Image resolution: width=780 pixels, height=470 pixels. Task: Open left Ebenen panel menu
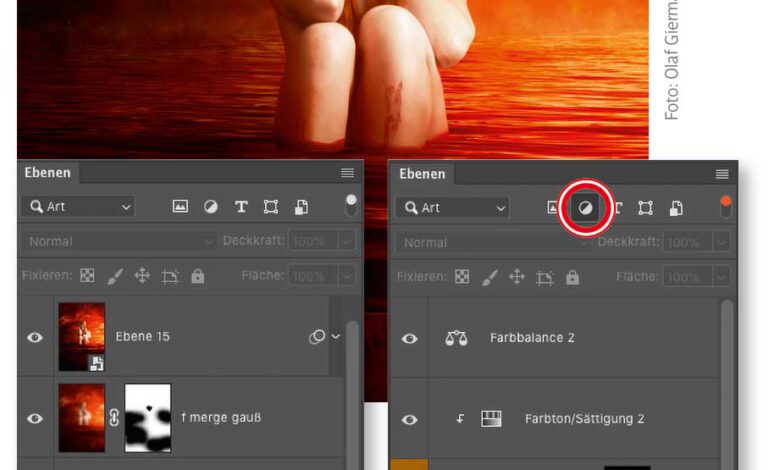pos(347,173)
